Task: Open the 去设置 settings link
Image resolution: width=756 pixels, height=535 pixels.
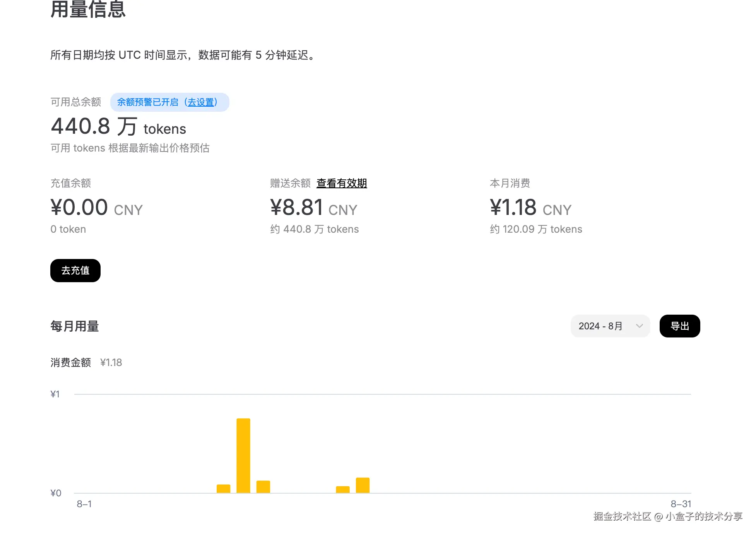Action: tap(201, 102)
